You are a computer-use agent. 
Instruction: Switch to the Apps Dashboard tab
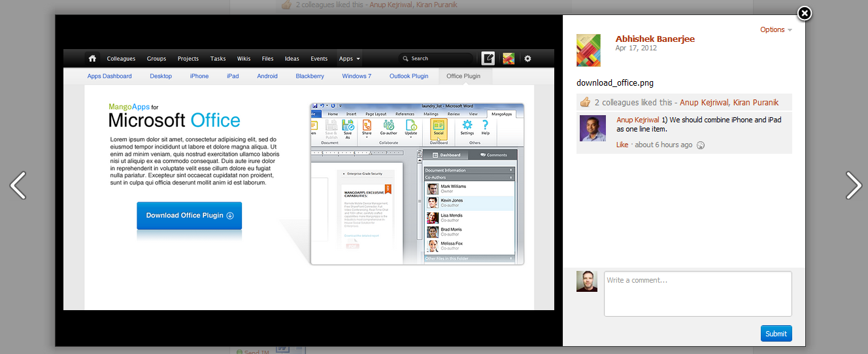click(x=110, y=76)
